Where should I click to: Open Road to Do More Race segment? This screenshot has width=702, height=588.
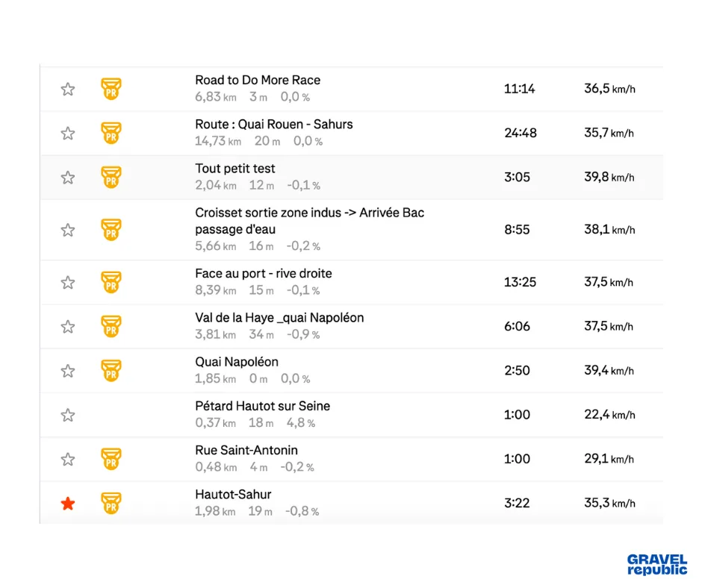(258, 81)
